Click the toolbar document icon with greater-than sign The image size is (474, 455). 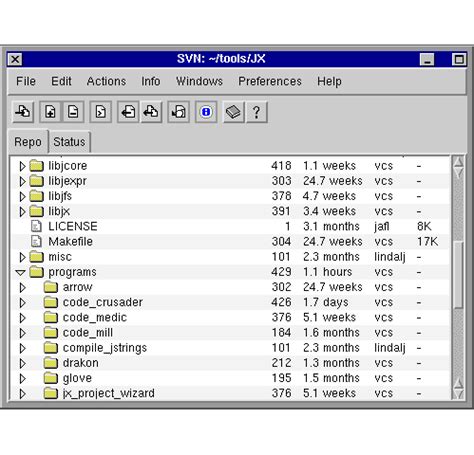(x=101, y=112)
